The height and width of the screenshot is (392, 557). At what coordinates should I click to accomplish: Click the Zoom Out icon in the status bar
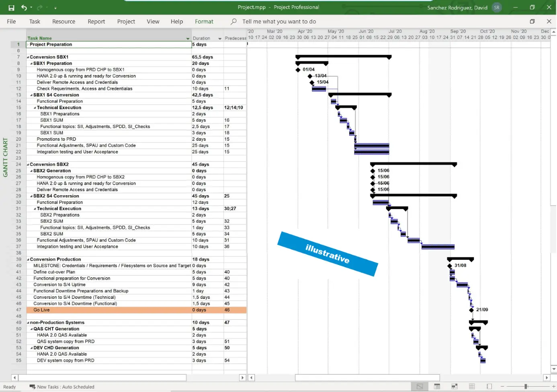[x=502, y=386]
